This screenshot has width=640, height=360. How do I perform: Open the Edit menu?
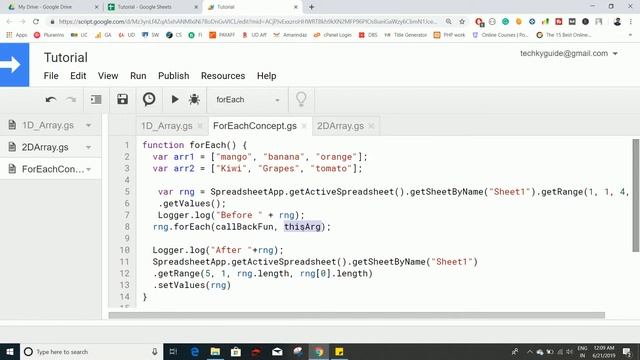click(x=78, y=76)
